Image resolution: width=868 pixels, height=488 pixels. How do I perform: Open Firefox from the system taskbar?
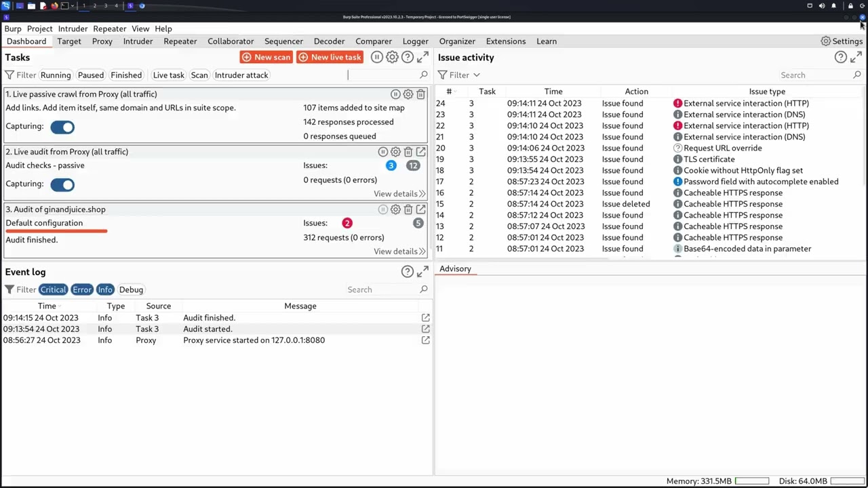pos(54,5)
